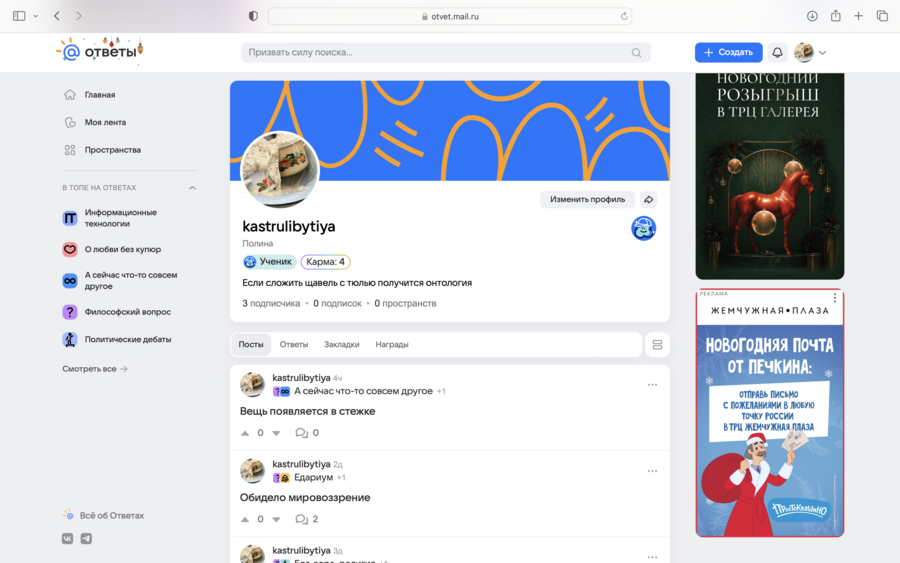
Task: Click the 'Новогодняя почта от Печкина' ad
Action: coord(770,413)
